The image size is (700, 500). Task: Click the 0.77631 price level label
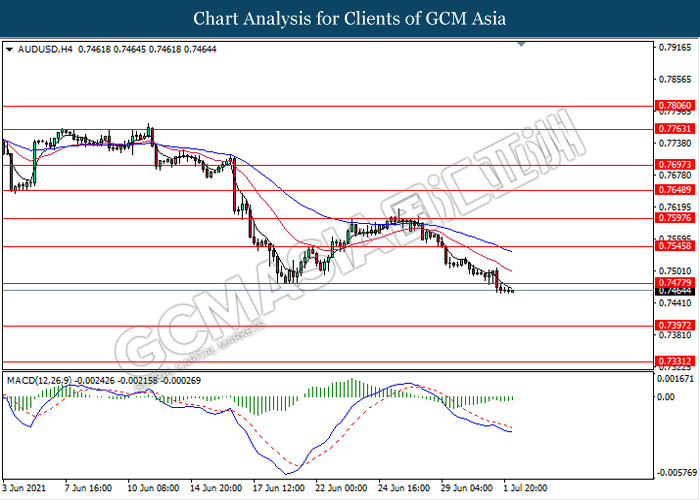point(675,129)
